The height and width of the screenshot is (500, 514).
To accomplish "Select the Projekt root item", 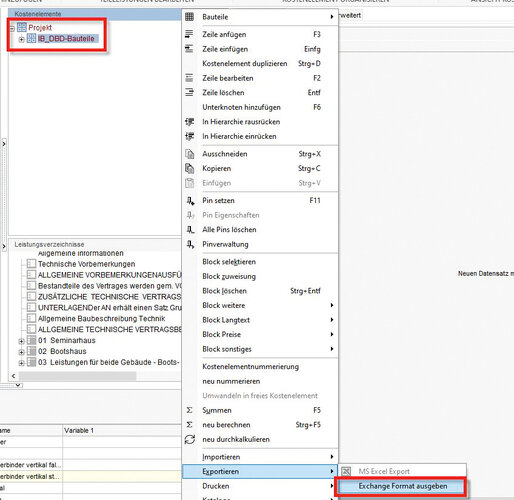I will [40, 28].
